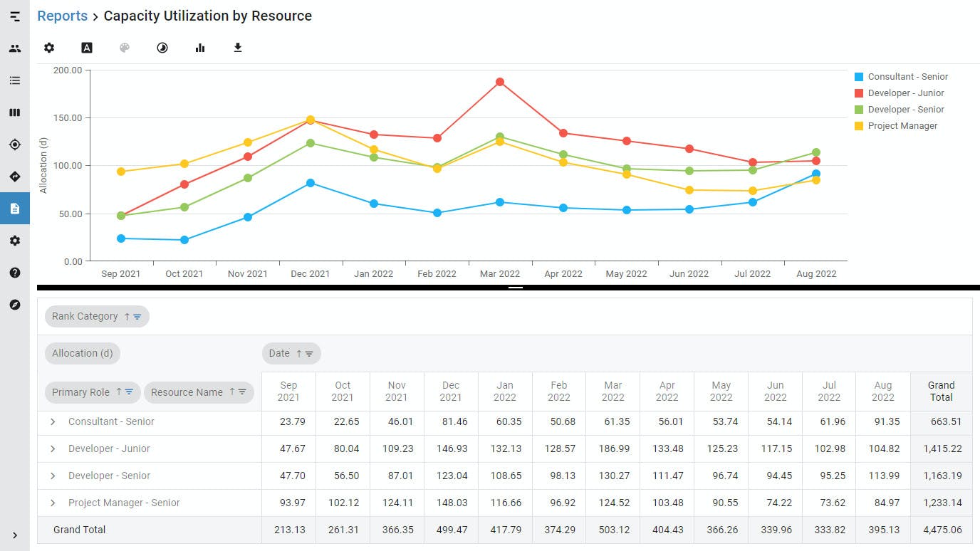Download the report using export icon
980x551 pixels.
(238, 48)
